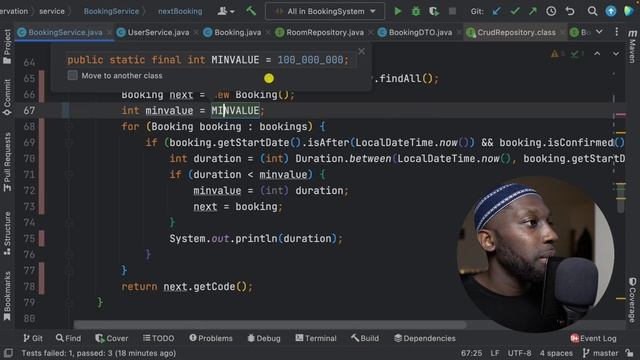The height and width of the screenshot is (360, 640).
Task: Toggle read-only lock icon in status bar
Action: (x=629, y=353)
